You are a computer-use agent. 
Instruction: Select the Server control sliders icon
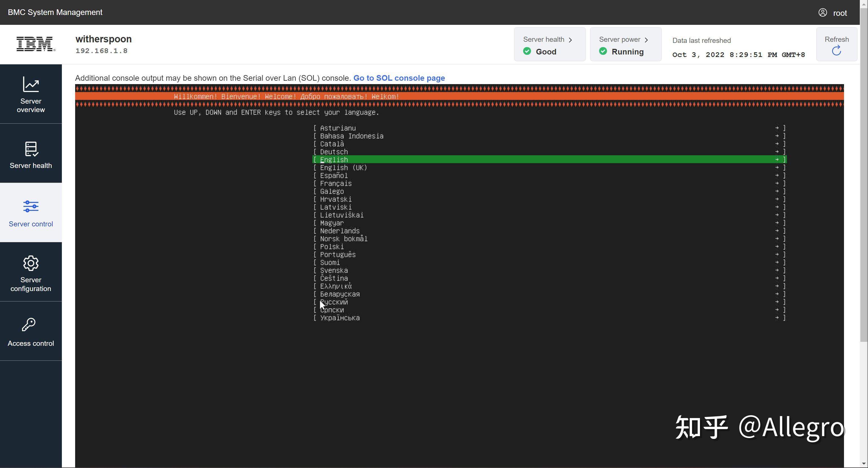(31, 206)
